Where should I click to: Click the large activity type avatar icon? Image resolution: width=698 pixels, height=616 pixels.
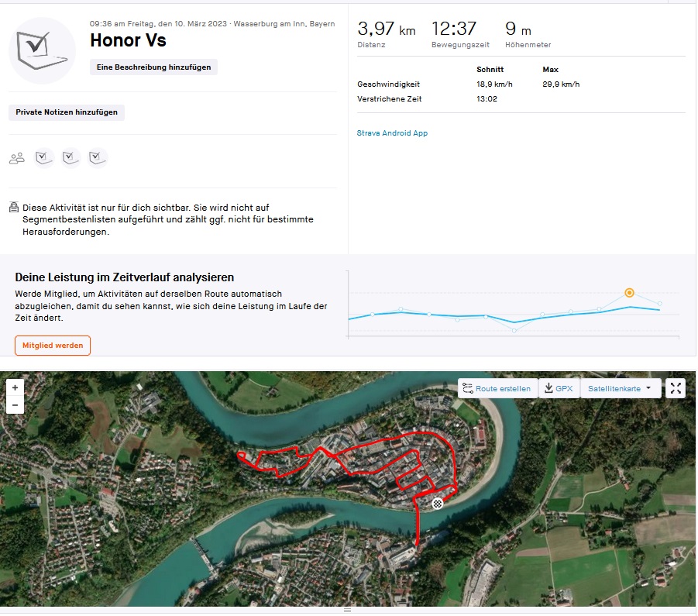[43, 50]
